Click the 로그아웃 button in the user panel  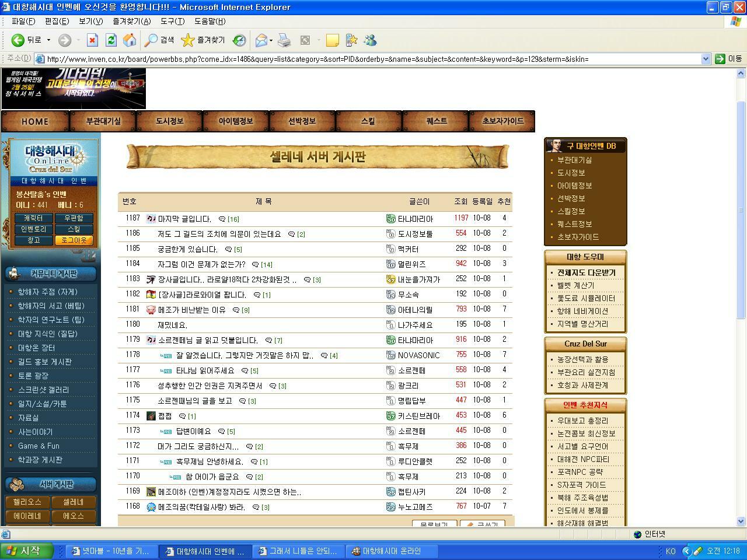pos(74,240)
